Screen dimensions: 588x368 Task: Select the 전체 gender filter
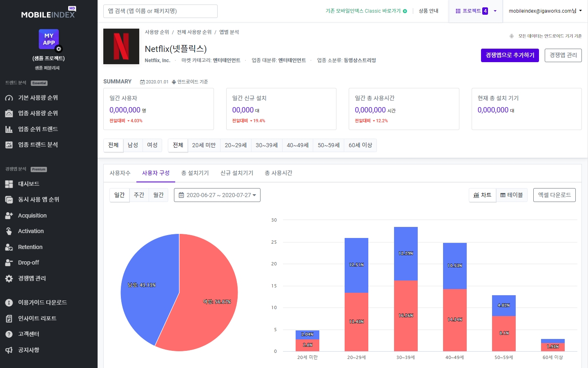click(x=114, y=145)
